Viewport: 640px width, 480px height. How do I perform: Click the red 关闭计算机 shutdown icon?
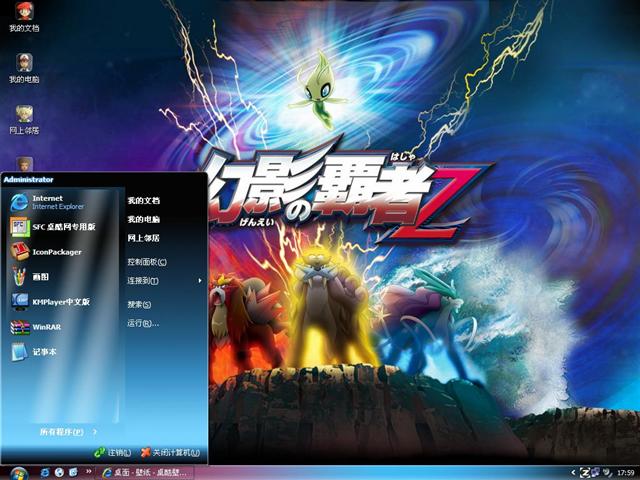(145, 452)
